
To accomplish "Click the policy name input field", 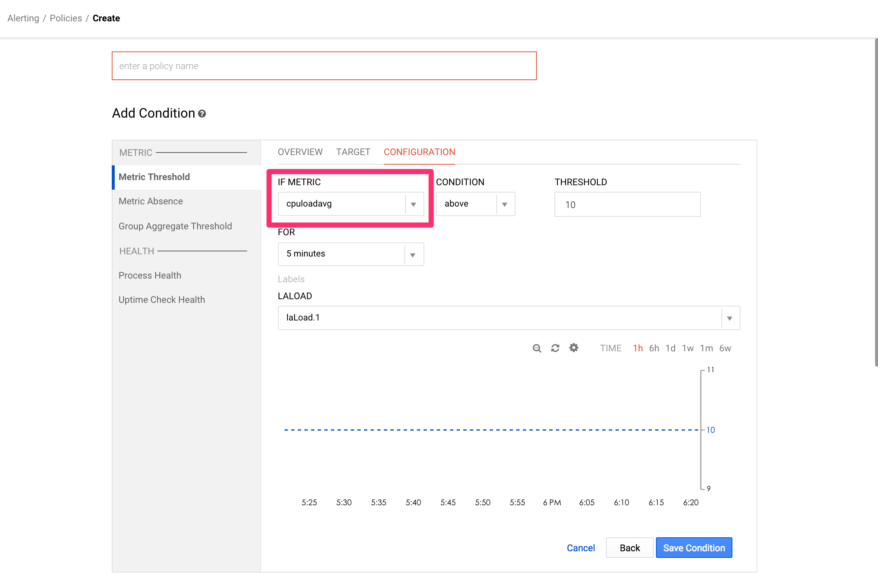I will 324,66.
